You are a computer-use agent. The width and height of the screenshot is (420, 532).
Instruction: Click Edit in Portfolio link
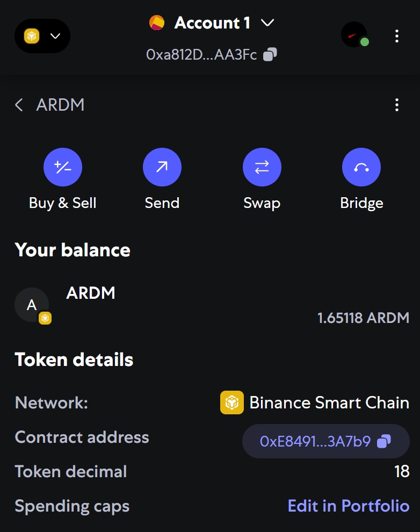[348, 506]
